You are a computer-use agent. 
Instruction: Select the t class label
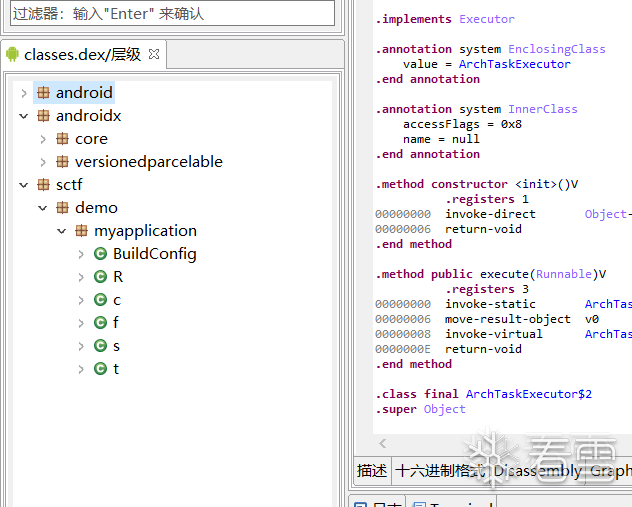(x=116, y=368)
